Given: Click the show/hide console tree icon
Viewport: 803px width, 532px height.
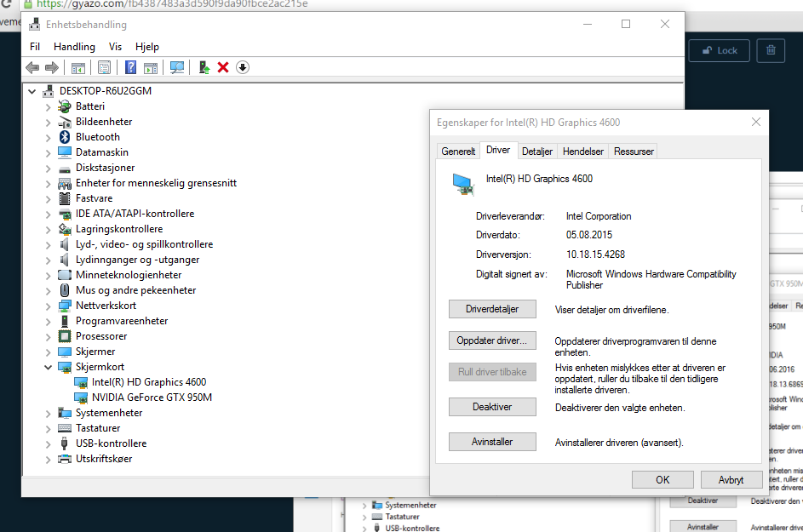Looking at the screenshot, I should coord(78,67).
